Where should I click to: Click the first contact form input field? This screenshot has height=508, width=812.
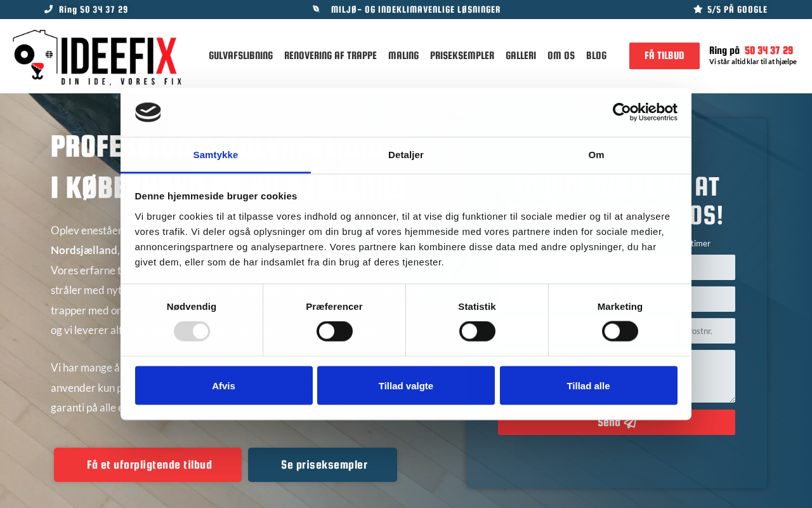[617, 267]
